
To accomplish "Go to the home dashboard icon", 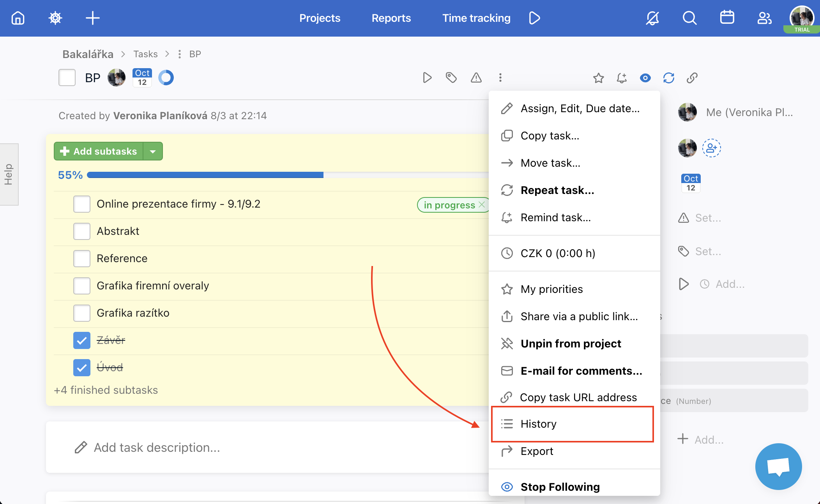I will click(18, 18).
